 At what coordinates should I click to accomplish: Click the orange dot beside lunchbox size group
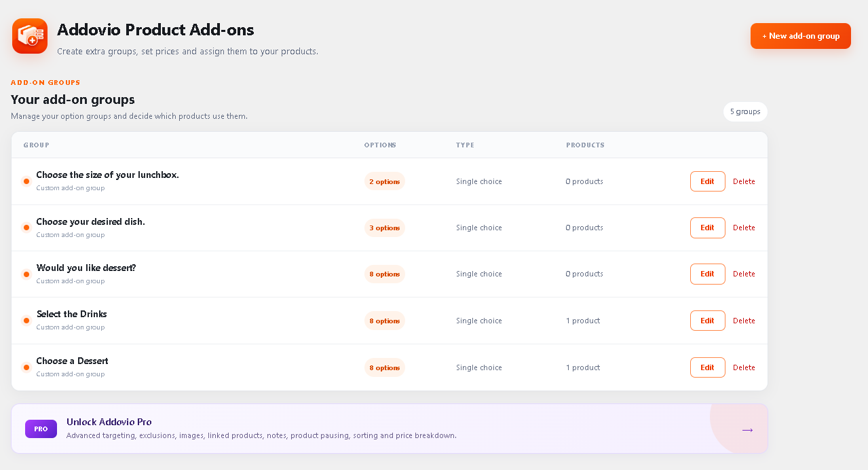26,181
